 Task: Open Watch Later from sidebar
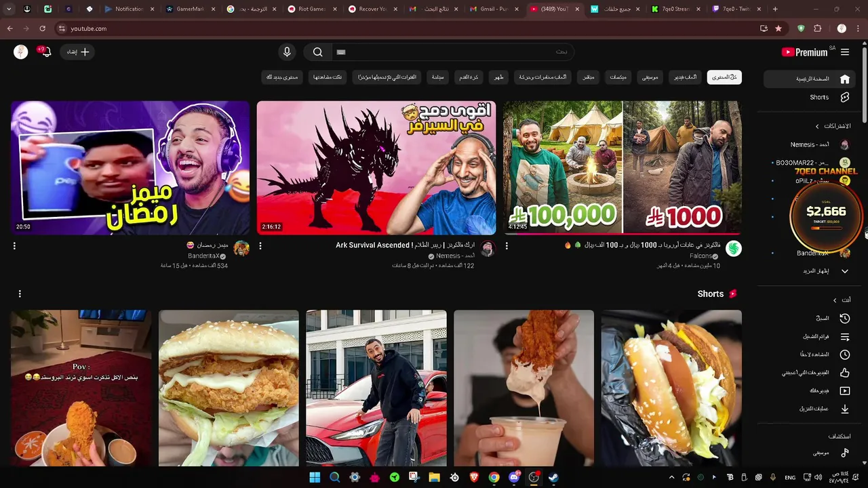810,354
